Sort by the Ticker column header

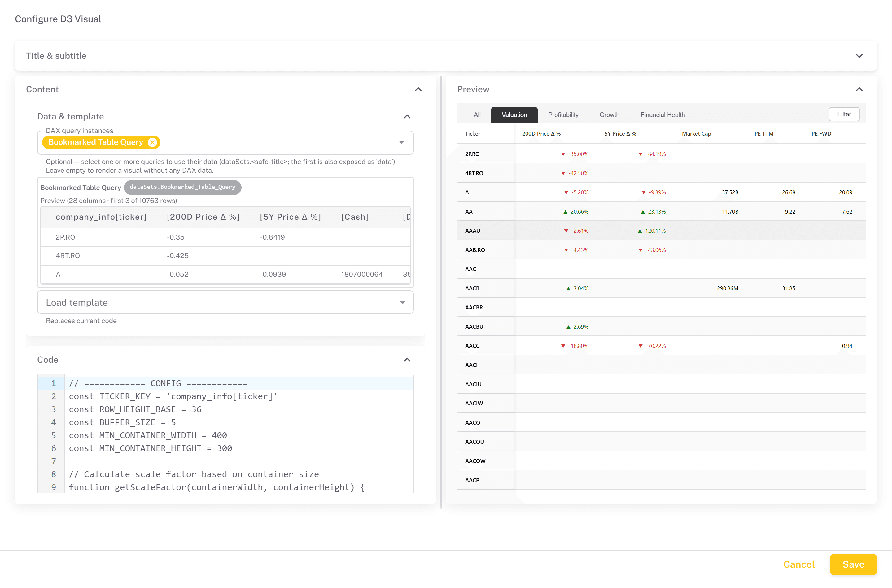pyautogui.click(x=472, y=133)
